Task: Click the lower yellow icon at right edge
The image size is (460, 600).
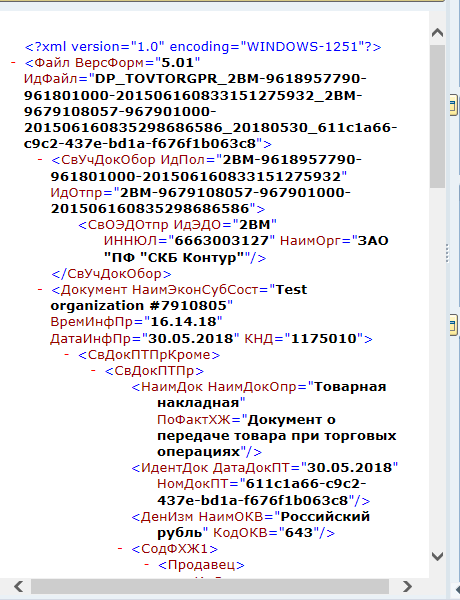Action: [x=454, y=325]
